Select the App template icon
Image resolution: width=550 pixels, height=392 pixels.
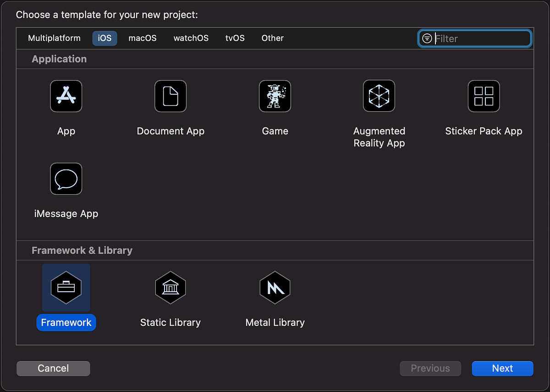point(66,96)
